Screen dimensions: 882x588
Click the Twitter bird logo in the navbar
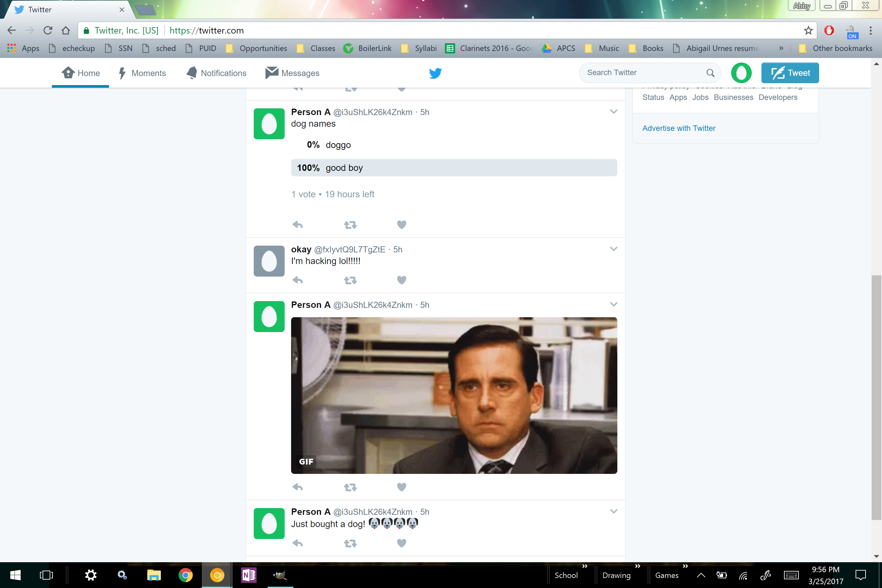point(435,73)
